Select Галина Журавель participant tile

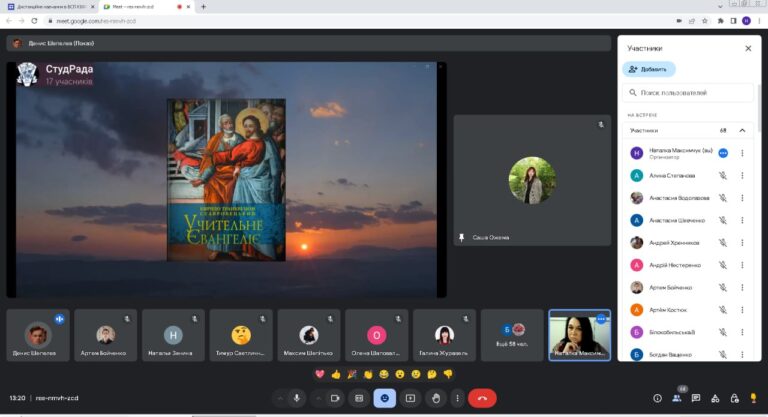(x=444, y=335)
